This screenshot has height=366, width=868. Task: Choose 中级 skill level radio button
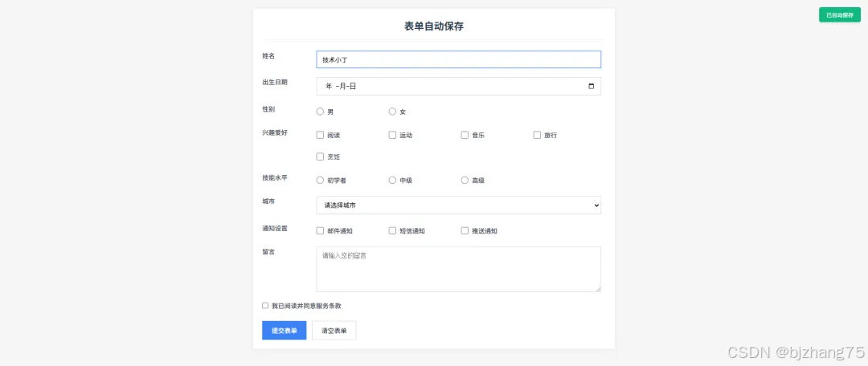(x=392, y=181)
